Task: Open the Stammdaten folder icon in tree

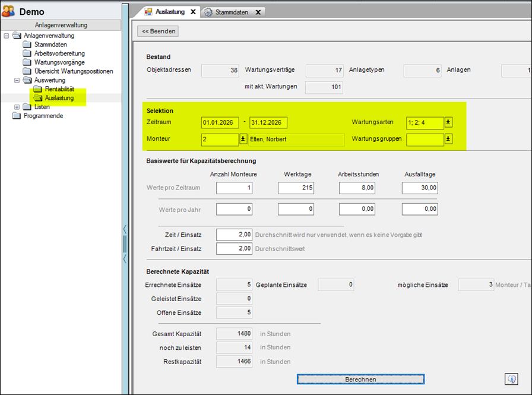Action: 27,45
